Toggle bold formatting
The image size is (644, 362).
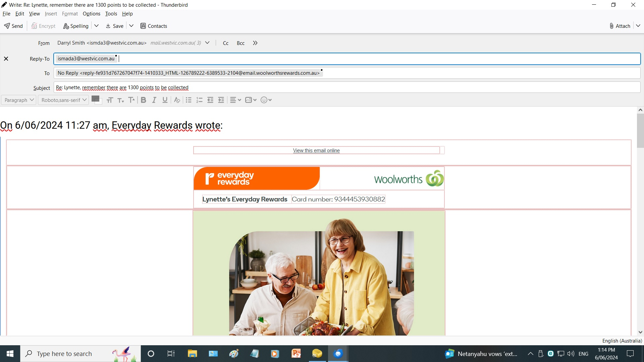pyautogui.click(x=143, y=100)
